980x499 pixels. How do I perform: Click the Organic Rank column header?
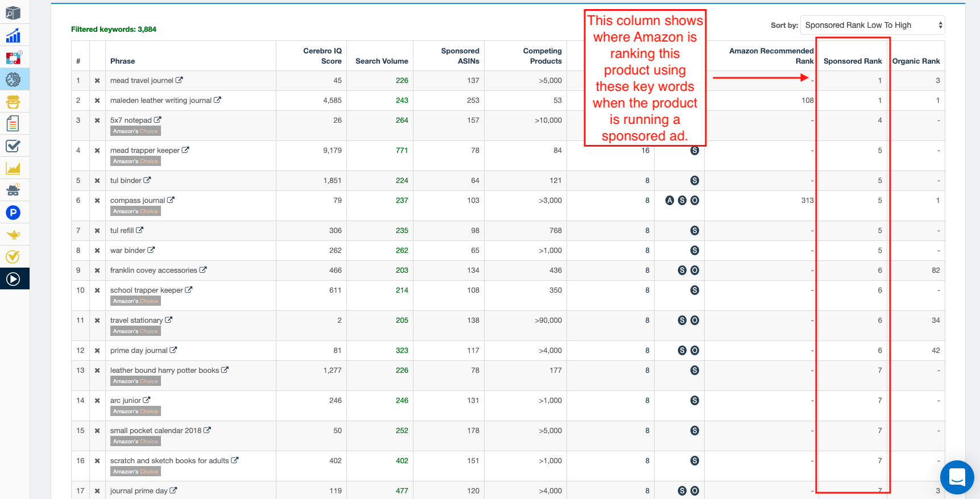[916, 61]
